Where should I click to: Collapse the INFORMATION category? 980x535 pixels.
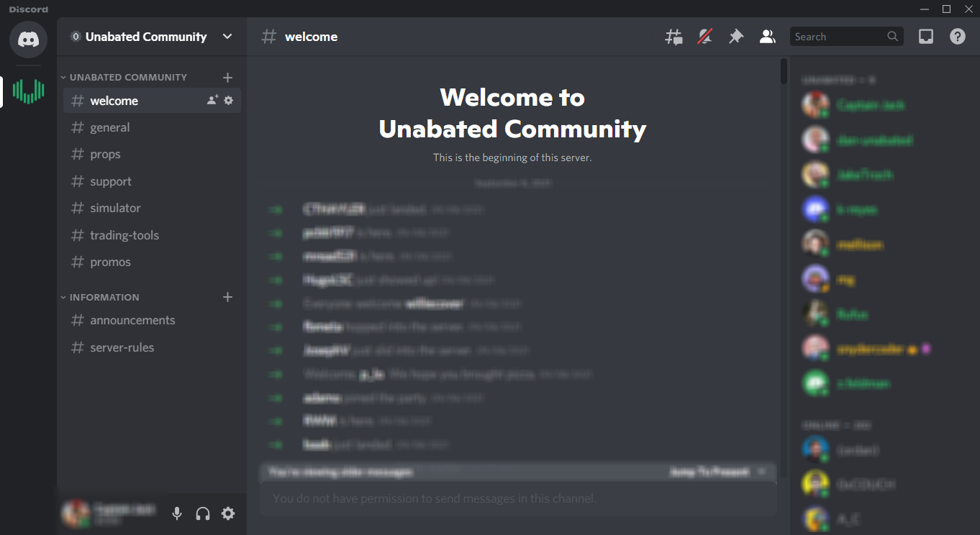point(104,297)
